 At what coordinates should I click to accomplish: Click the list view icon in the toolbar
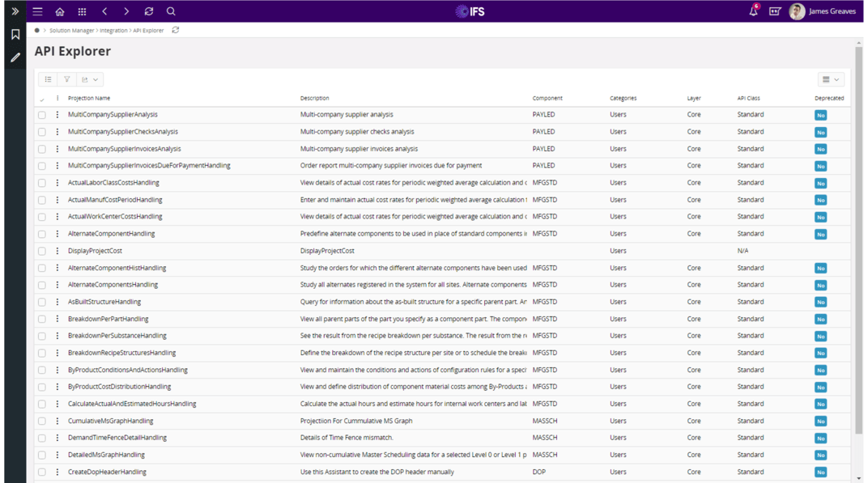pyautogui.click(x=47, y=78)
